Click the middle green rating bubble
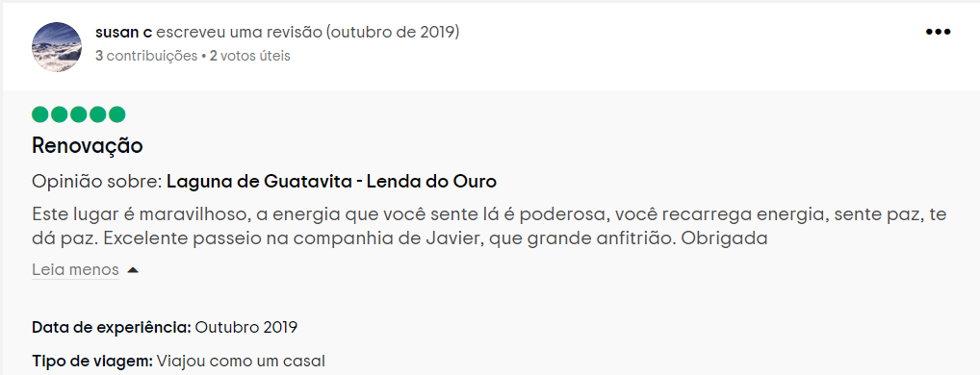980x375 pixels. [79, 114]
